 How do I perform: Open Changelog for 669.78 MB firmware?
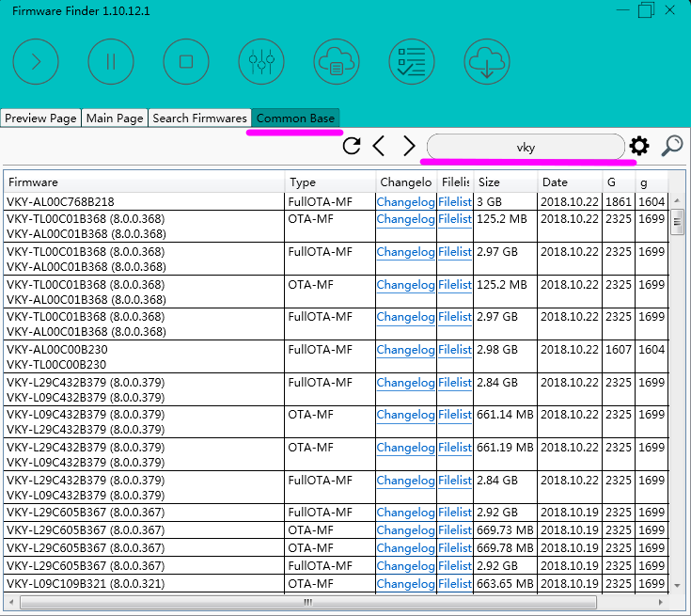pos(405,547)
